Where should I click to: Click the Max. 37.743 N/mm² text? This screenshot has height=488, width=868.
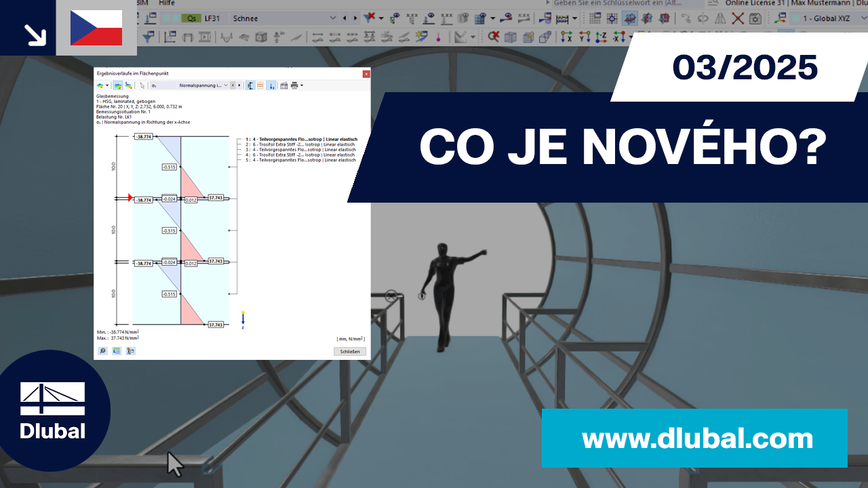pyautogui.click(x=117, y=338)
